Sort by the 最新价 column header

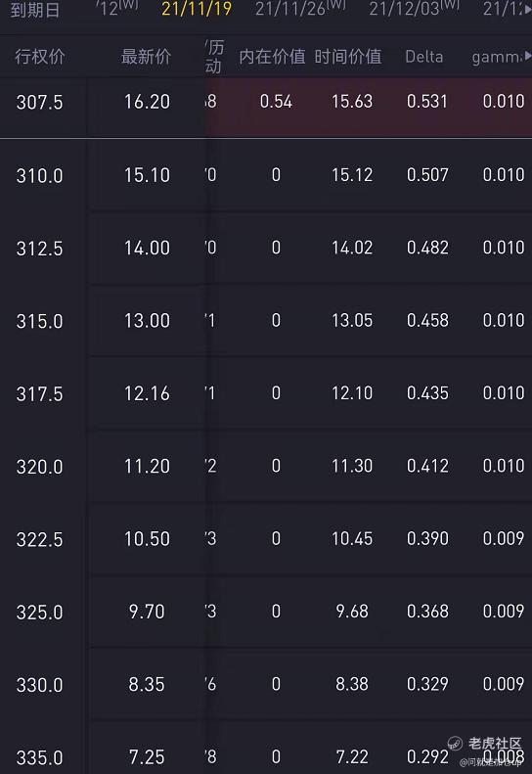click(x=146, y=57)
